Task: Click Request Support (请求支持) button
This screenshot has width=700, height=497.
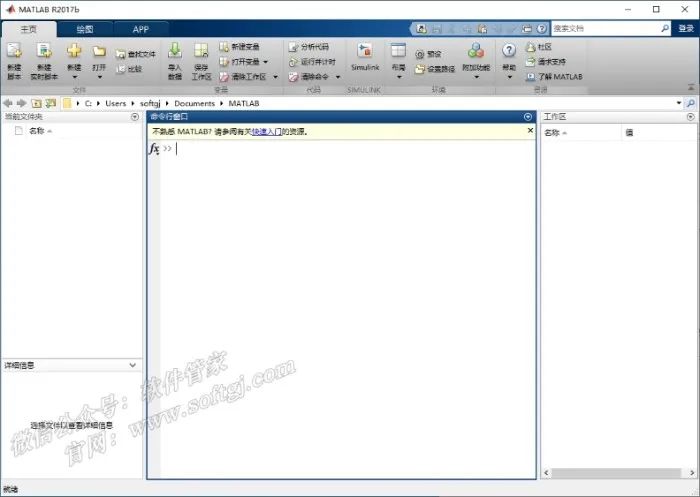Action: click(x=546, y=62)
